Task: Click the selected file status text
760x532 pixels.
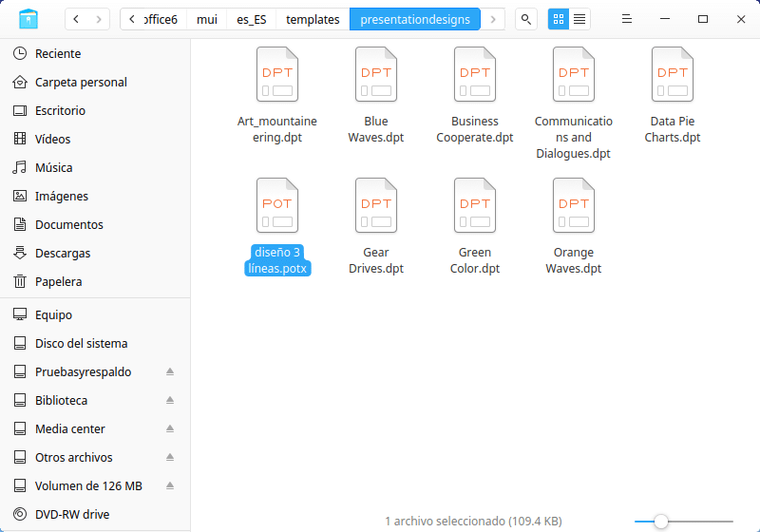Action: [473, 522]
